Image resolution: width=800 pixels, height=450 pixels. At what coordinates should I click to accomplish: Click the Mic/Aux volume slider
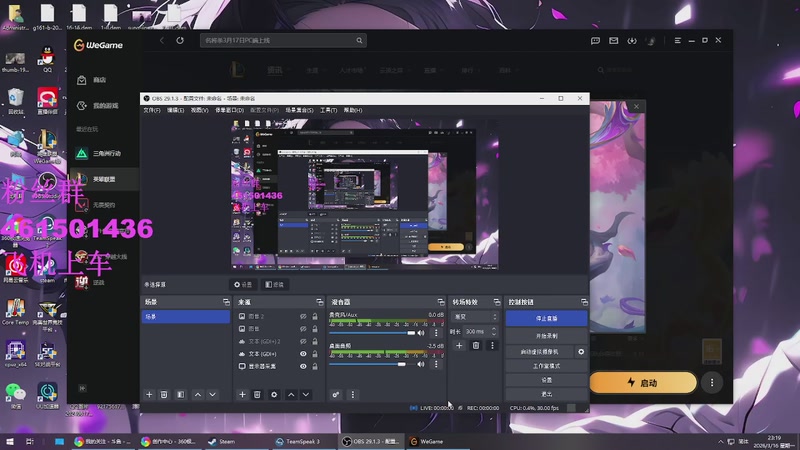(x=371, y=333)
